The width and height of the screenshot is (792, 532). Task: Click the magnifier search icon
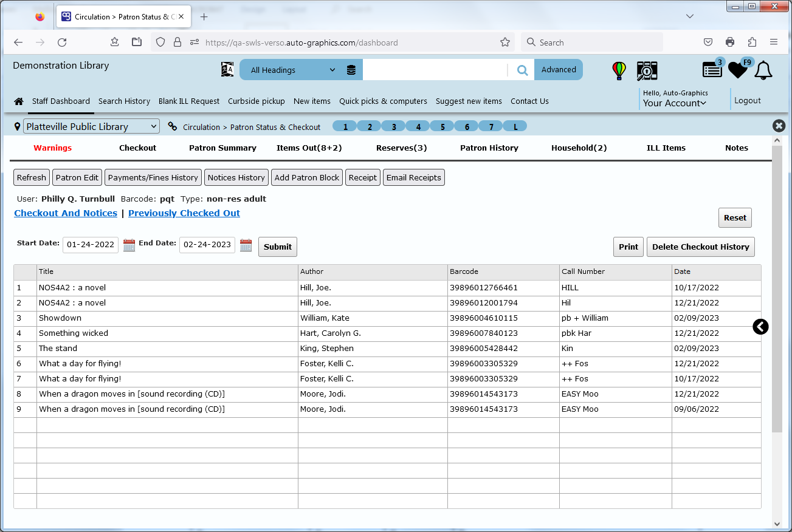522,70
